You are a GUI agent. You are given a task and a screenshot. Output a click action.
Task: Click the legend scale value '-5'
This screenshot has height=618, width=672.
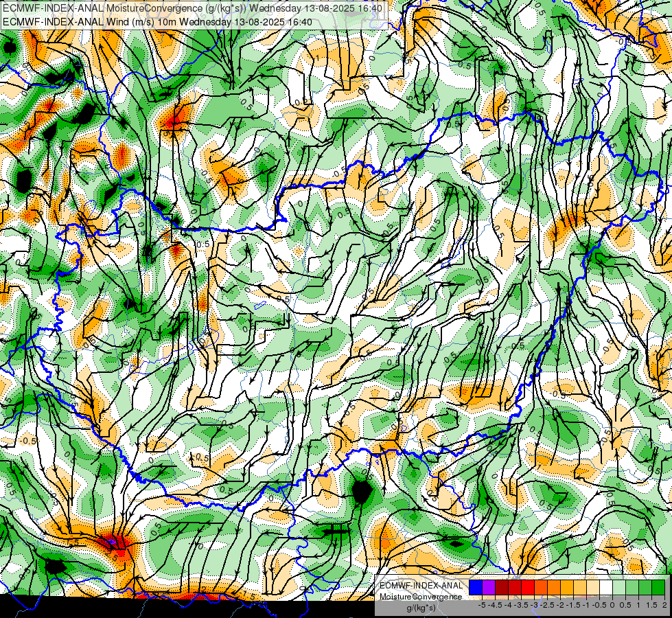pyautogui.click(x=482, y=605)
